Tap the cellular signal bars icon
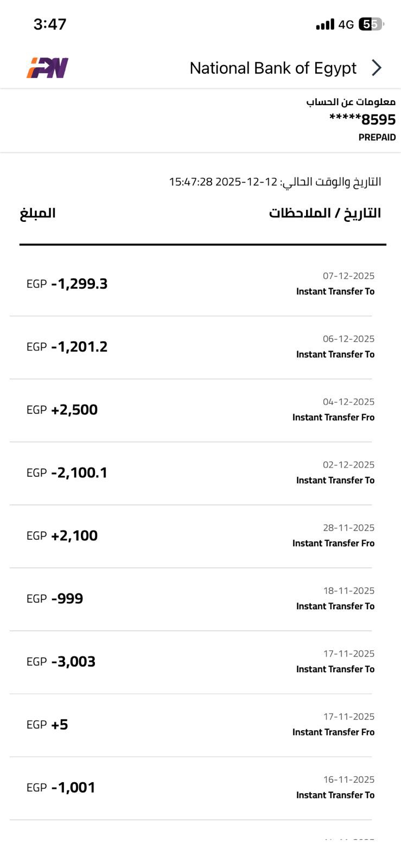Image resolution: width=401 pixels, height=868 pixels. [325, 24]
